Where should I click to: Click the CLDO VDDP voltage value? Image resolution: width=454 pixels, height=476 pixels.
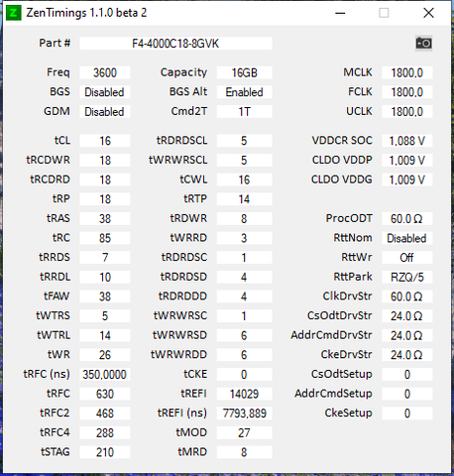[x=407, y=161]
